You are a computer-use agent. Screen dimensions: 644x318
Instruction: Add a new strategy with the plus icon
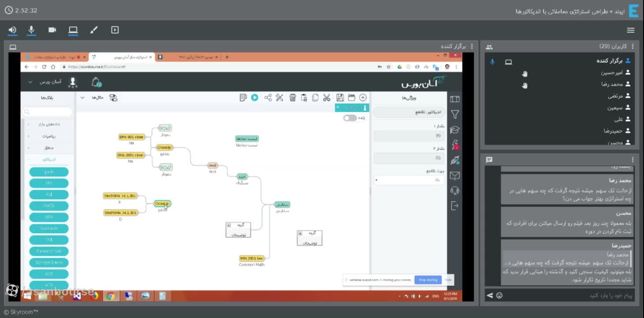coord(363,98)
